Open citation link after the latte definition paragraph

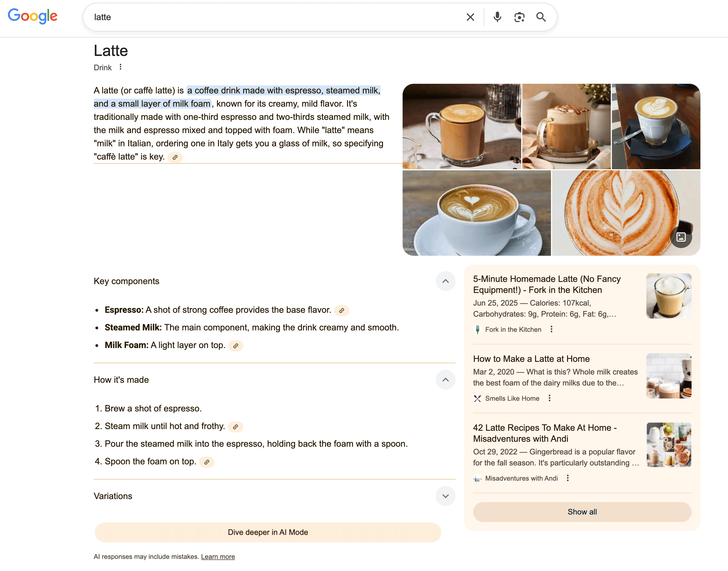175,157
